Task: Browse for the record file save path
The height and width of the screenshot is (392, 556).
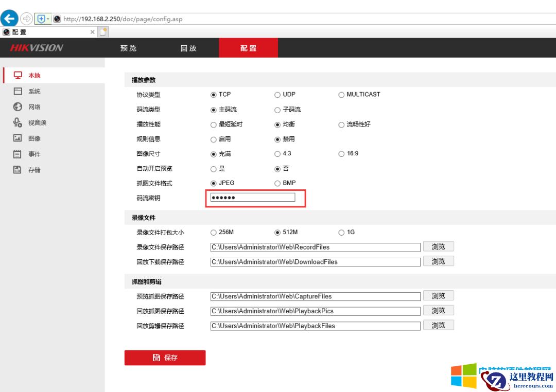Action: [438, 246]
